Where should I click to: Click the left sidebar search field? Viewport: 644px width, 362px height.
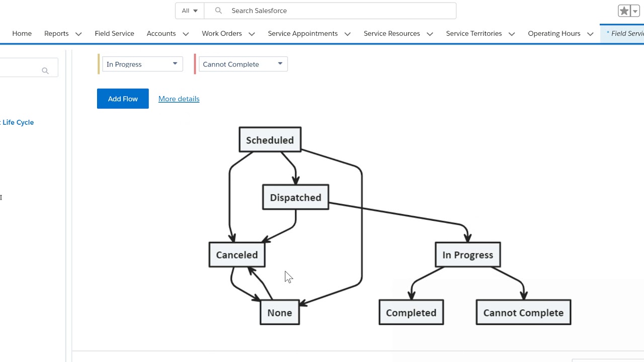(x=29, y=67)
